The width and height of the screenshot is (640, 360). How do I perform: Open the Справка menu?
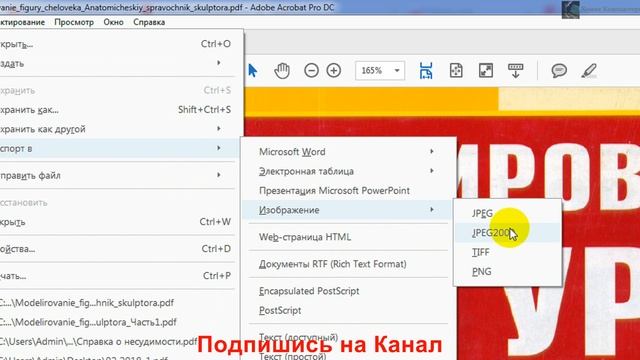pos(149,22)
